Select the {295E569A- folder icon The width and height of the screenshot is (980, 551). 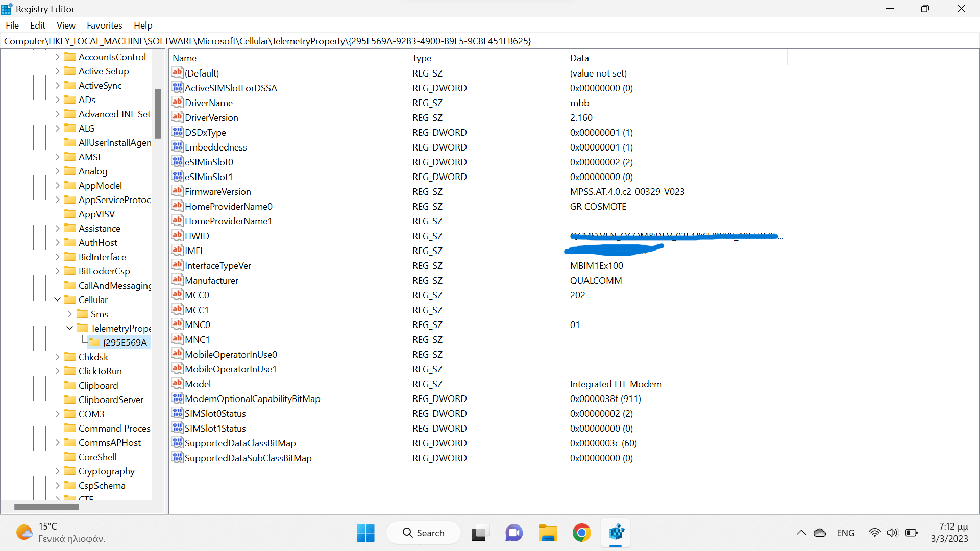coord(94,342)
